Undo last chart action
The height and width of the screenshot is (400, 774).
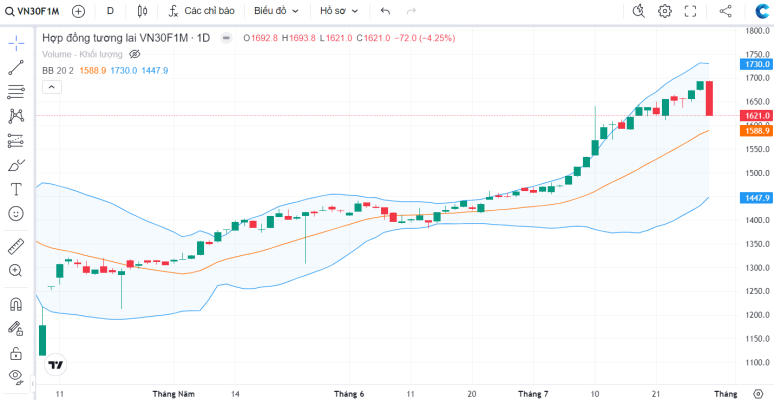pos(386,11)
